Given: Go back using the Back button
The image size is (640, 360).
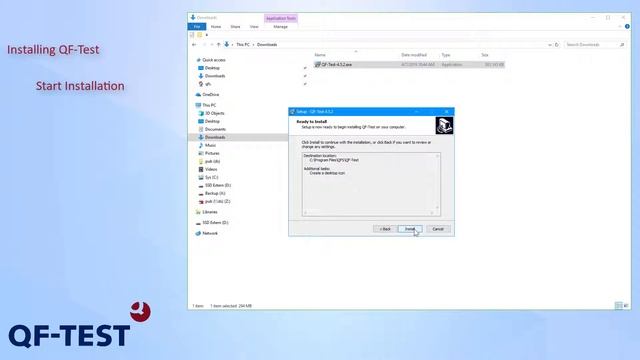Looking at the screenshot, I should click(x=385, y=229).
